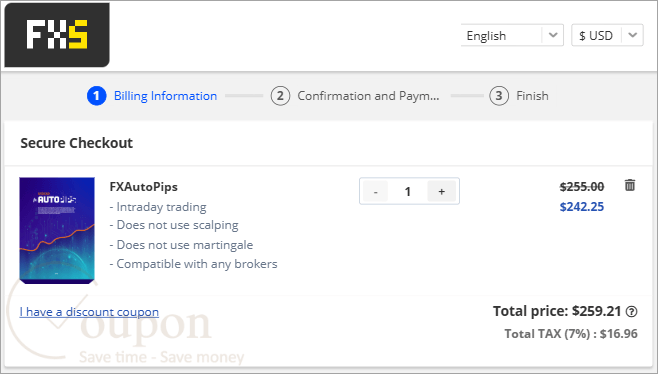
Task: Open the $ USD currency dropdown
Action: click(607, 35)
